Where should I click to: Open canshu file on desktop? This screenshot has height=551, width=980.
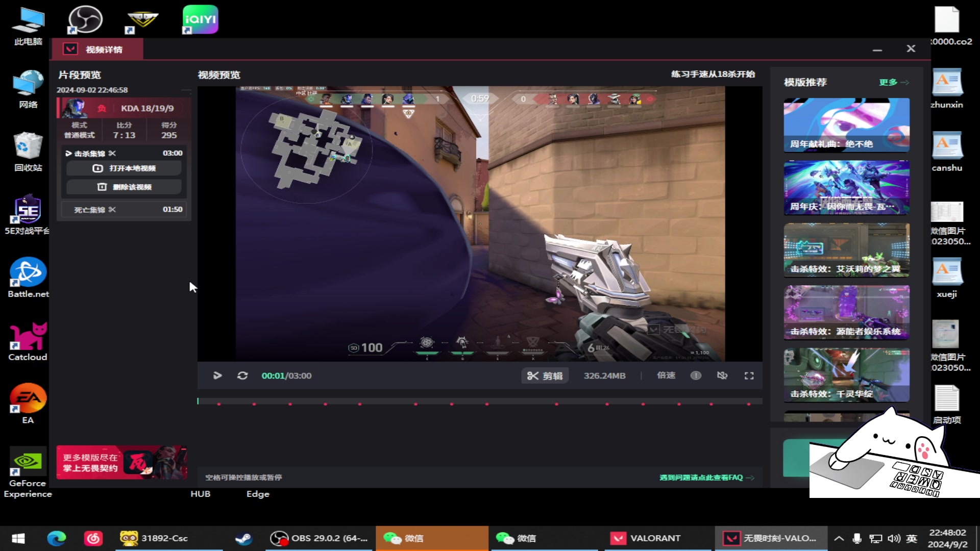(x=947, y=152)
